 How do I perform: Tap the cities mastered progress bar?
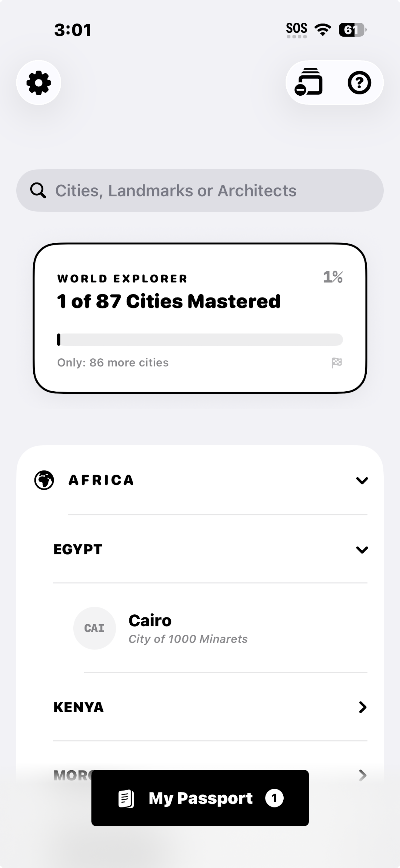point(200,340)
